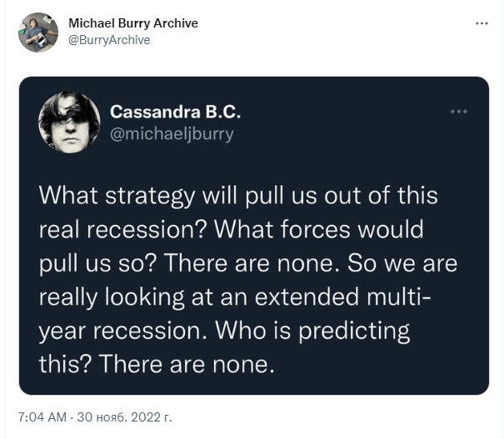The image size is (504, 439).
Task: Open the 7:04 AM timestamp link
Action: [42, 417]
